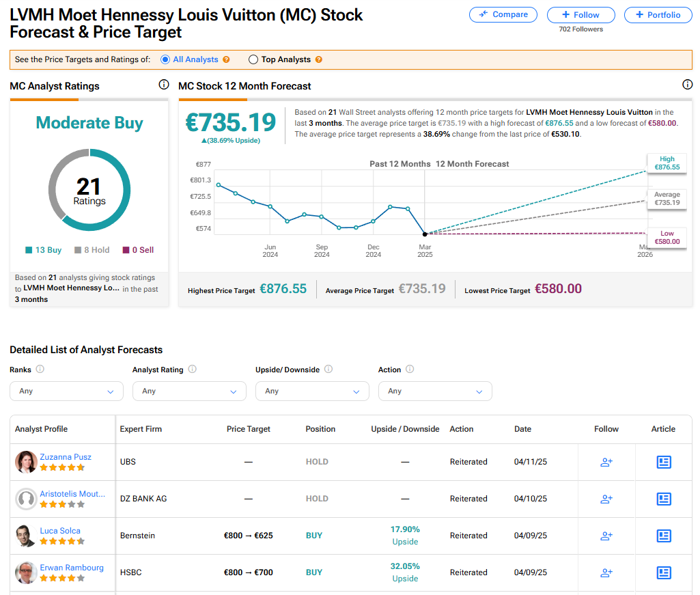Click the 04/11/25 date cell
Viewport: 700px width, 595px height.
coord(531,462)
